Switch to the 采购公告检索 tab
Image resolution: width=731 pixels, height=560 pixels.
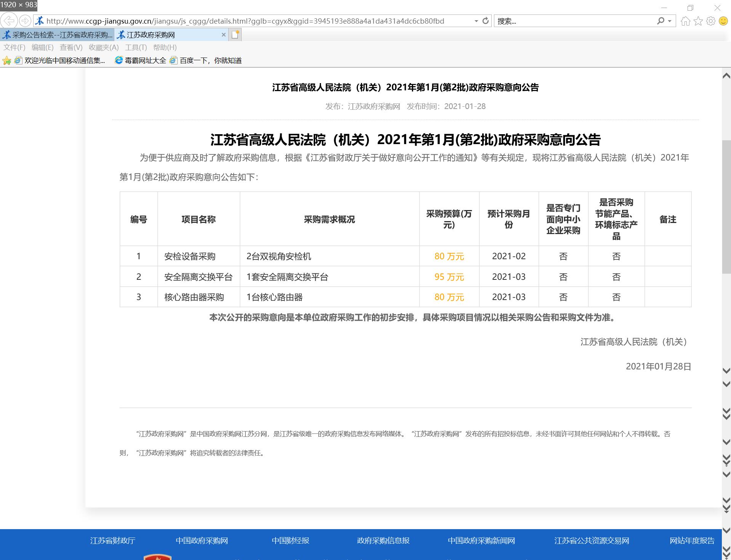point(57,35)
